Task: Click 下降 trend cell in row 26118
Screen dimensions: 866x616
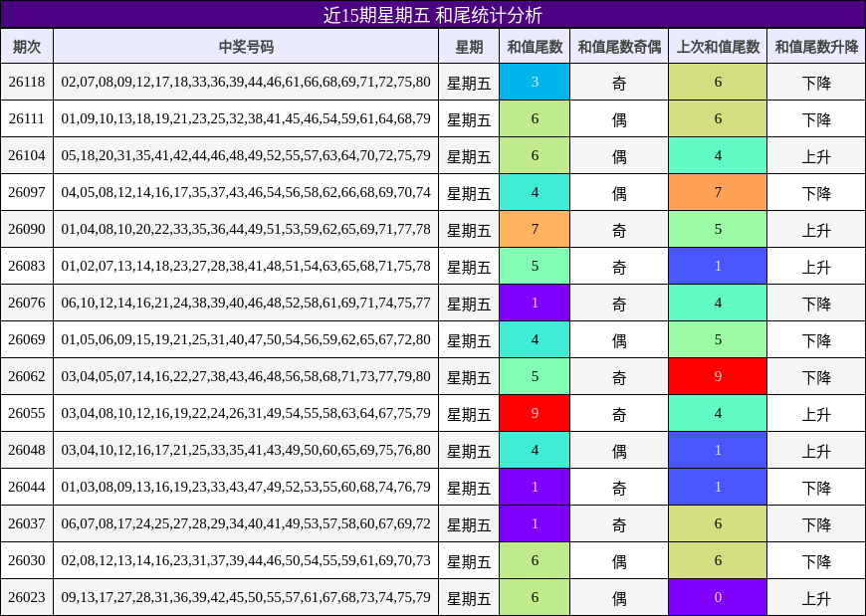Action: [x=816, y=82]
